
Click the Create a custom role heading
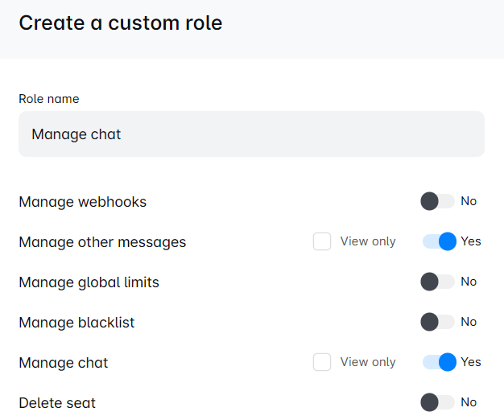pyautogui.click(x=121, y=23)
